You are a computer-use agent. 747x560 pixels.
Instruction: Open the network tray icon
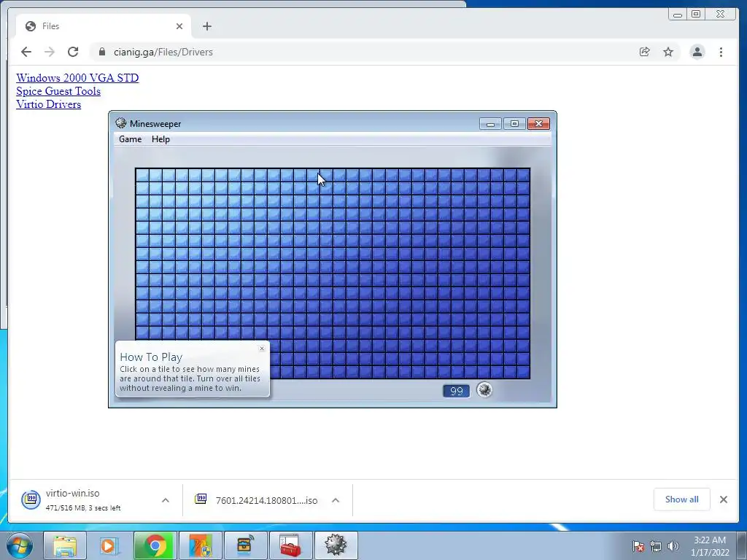coord(656,546)
